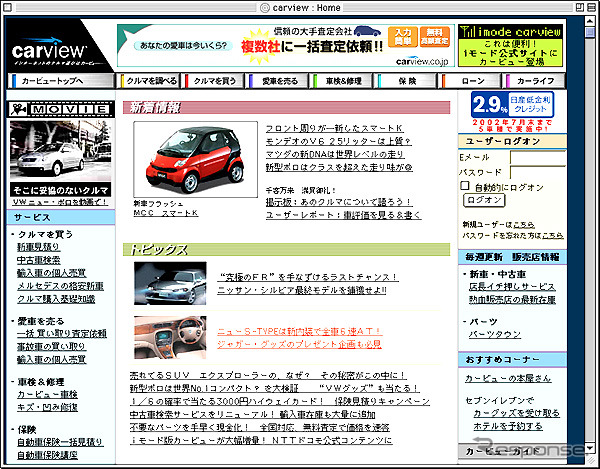
Task: Click the orange 入力簡単 badge in banner
Action: coord(402,37)
